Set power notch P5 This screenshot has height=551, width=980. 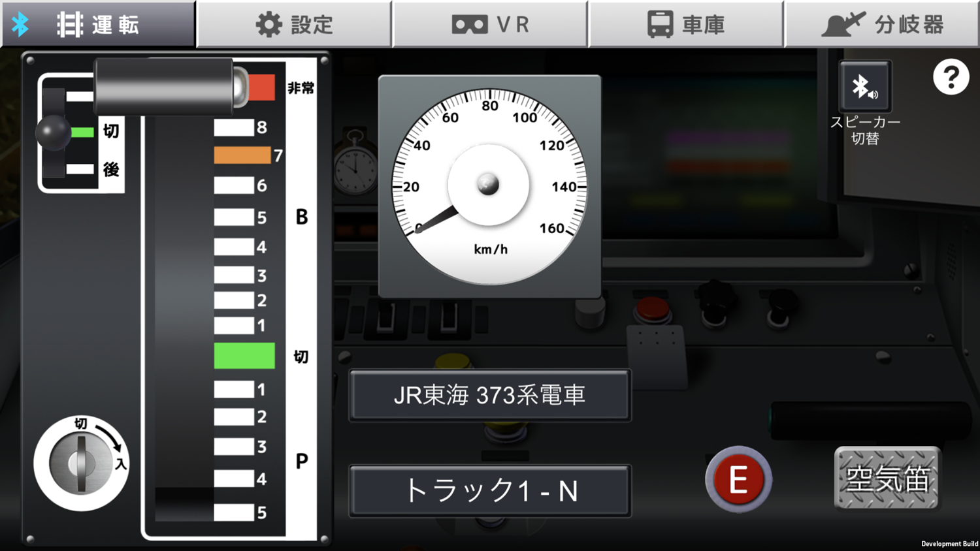pos(234,512)
